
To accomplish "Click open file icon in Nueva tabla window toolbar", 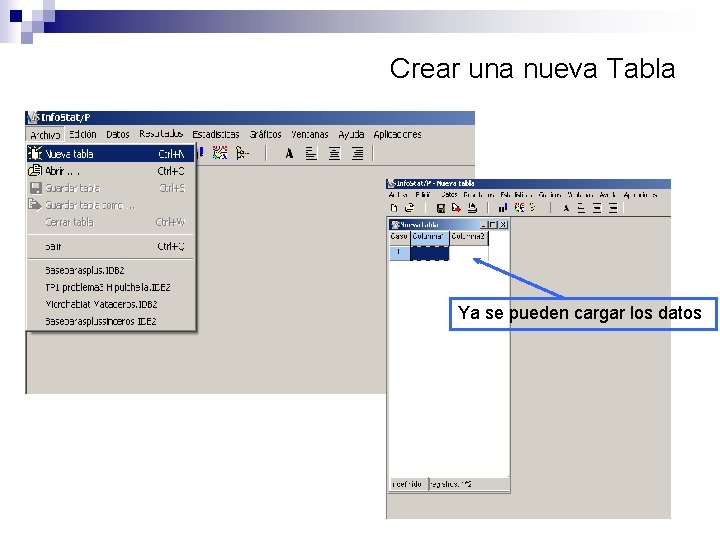I will (409, 208).
